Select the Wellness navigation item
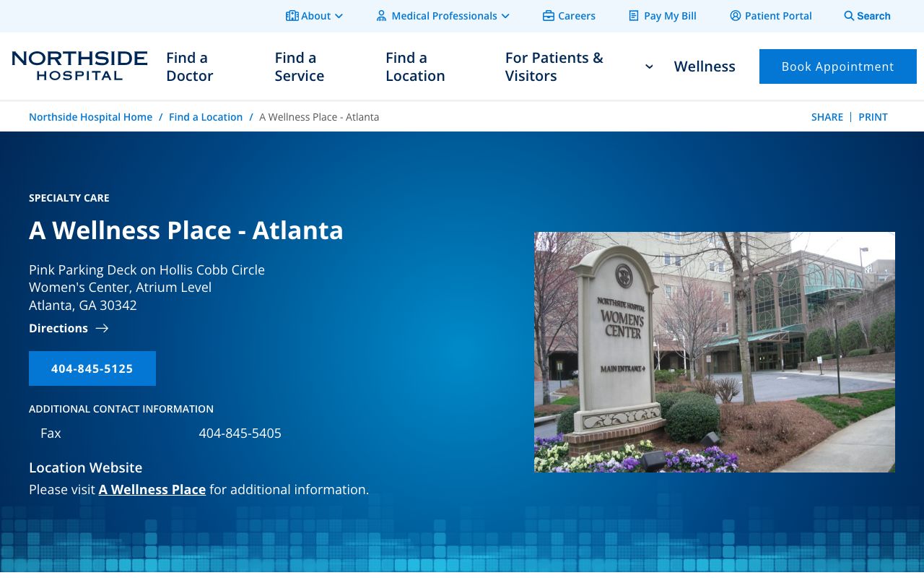The width and height of the screenshot is (924, 578). point(705,66)
